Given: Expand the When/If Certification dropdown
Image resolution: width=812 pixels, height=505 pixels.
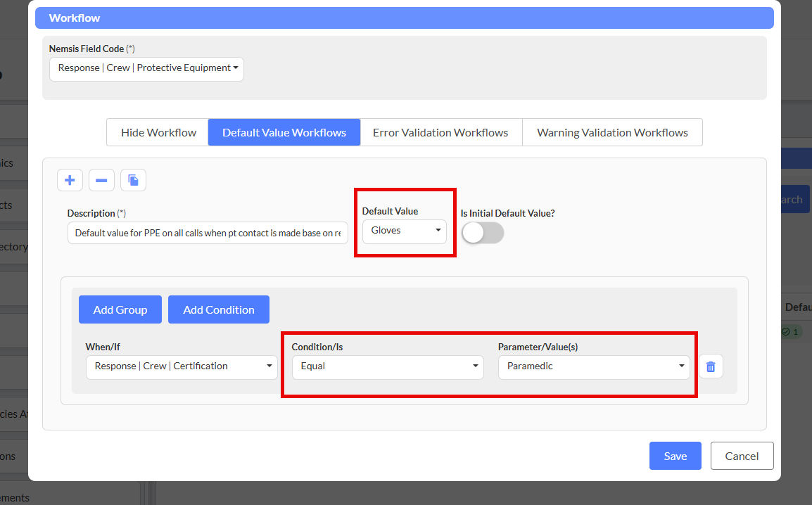Looking at the screenshot, I should click(182, 366).
